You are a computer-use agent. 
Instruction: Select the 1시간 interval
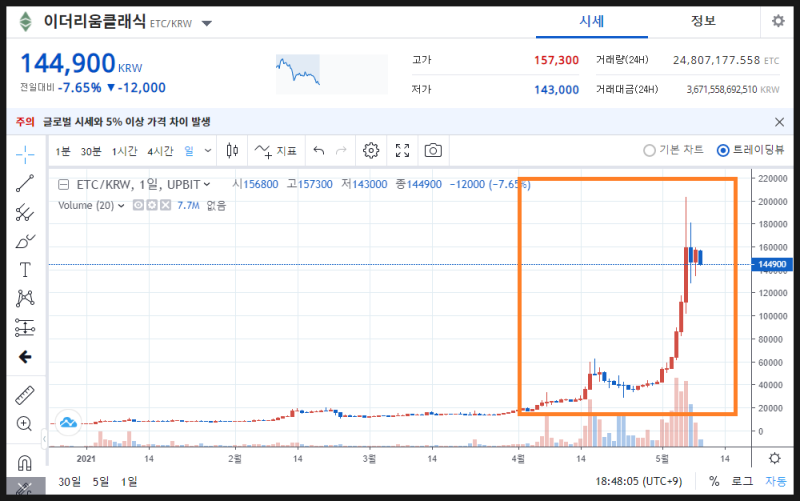point(124,151)
